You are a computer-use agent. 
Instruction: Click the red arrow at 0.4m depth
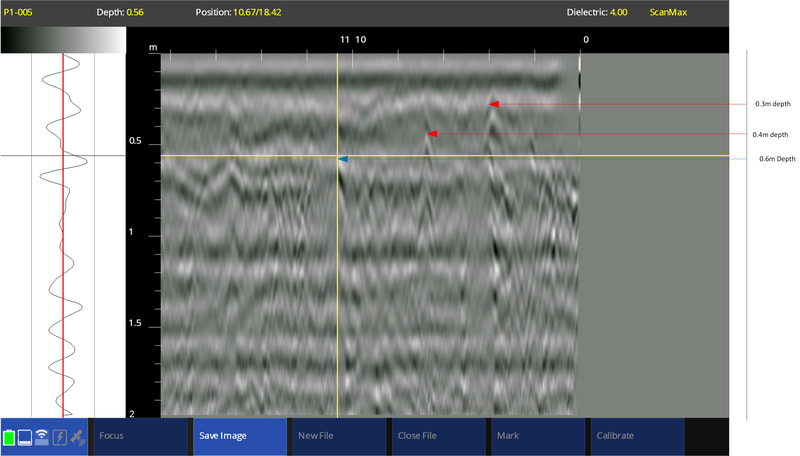432,133
